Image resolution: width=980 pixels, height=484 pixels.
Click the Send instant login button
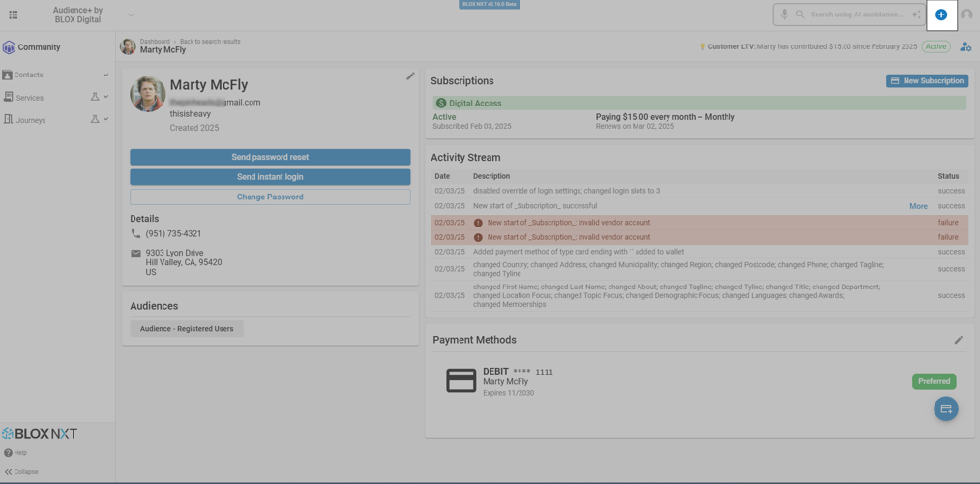[270, 177]
